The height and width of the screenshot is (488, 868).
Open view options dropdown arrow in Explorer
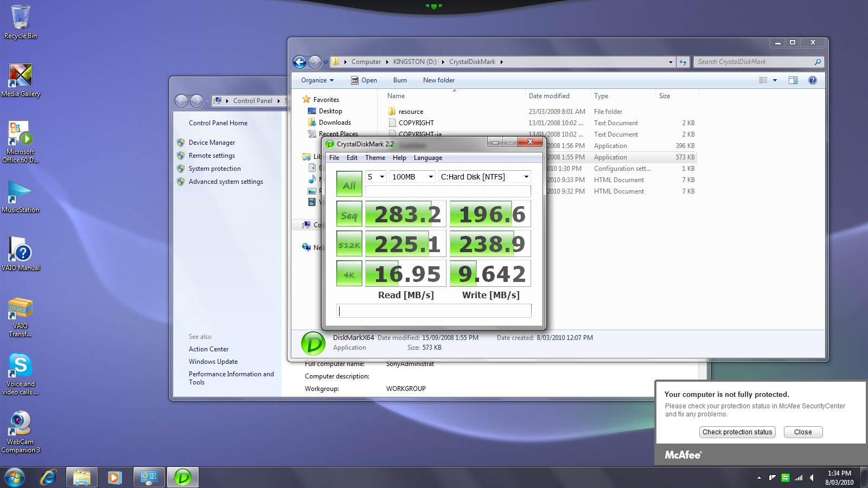[x=775, y=80]
